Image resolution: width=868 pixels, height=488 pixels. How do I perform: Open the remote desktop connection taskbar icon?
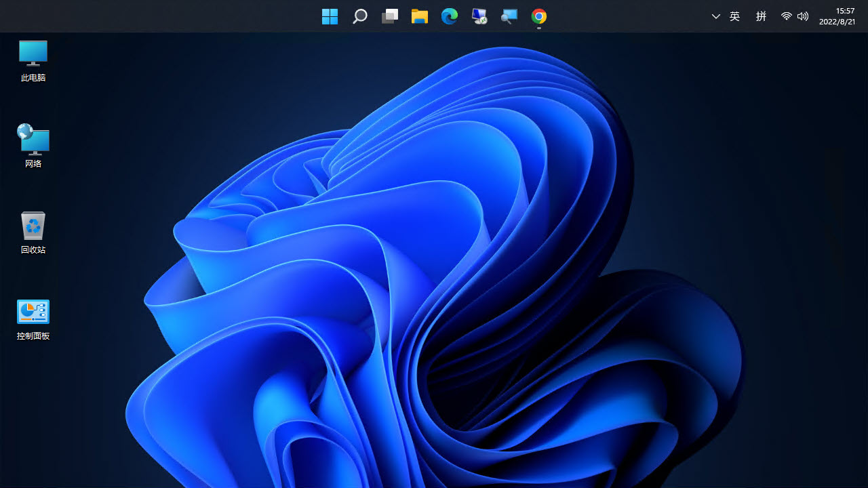tap(479, 16)
